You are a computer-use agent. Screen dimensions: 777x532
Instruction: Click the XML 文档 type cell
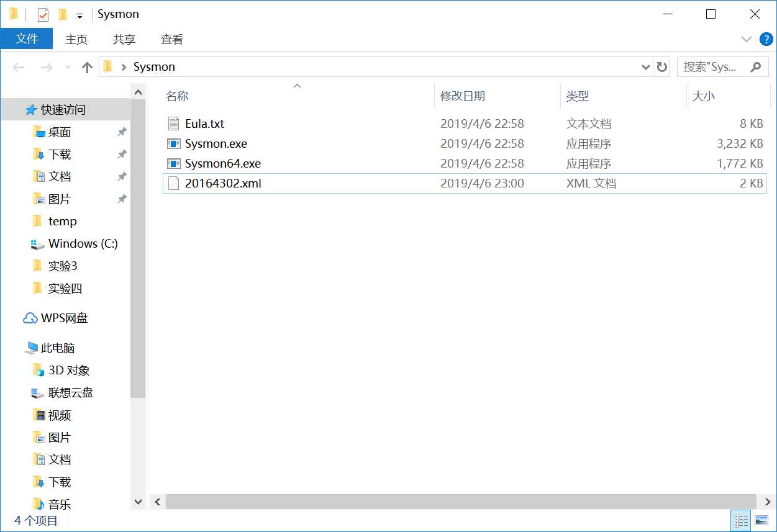tap(591, 183)
